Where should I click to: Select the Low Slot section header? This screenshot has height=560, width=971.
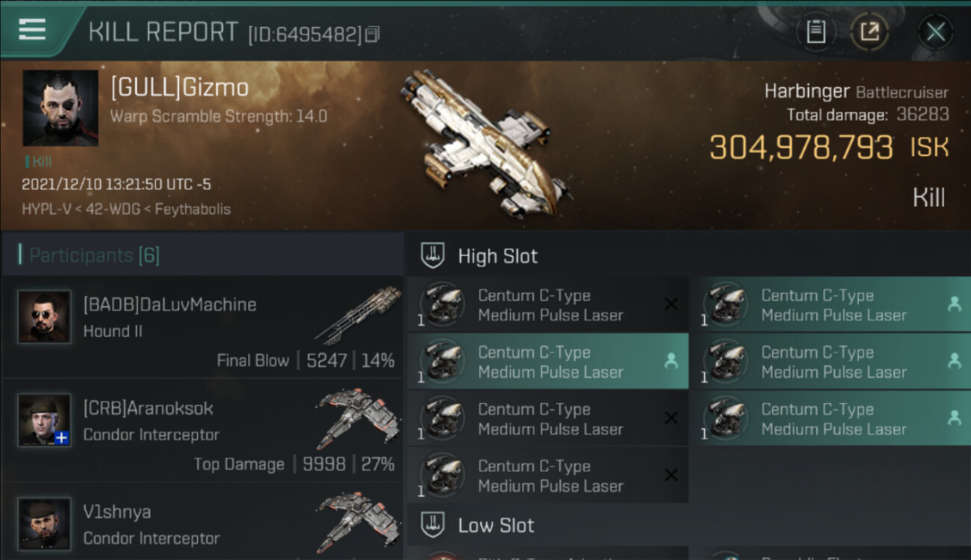[496, 525]
